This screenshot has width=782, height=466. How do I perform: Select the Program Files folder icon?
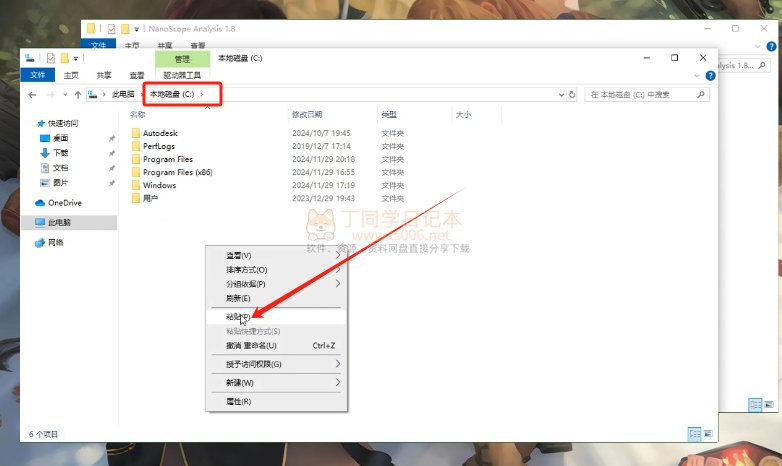[x=136, y=159]
